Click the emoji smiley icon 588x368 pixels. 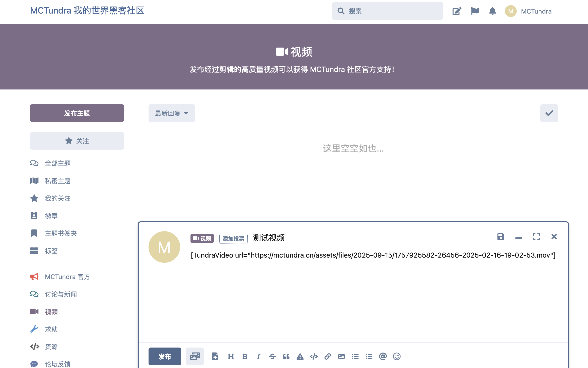397,356
